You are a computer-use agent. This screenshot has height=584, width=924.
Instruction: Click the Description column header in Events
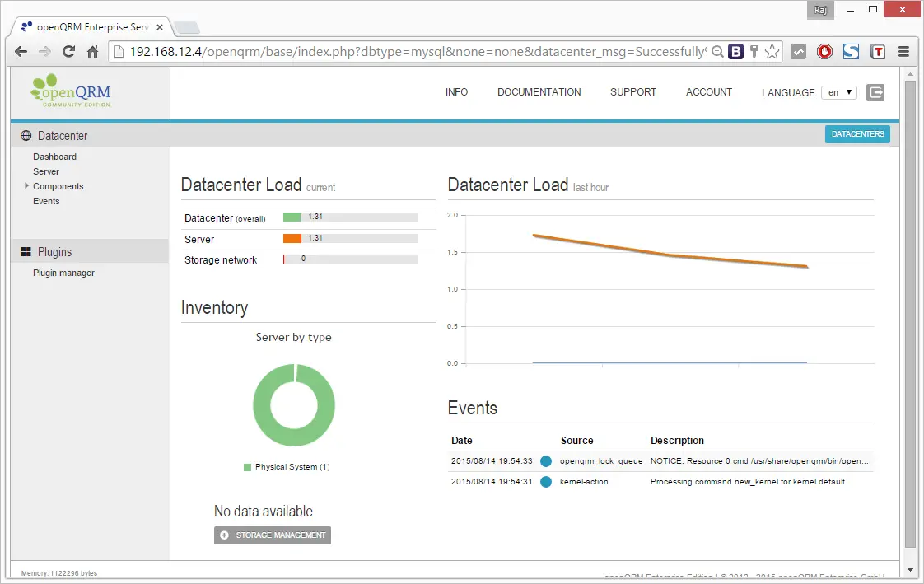click(677, 440)
